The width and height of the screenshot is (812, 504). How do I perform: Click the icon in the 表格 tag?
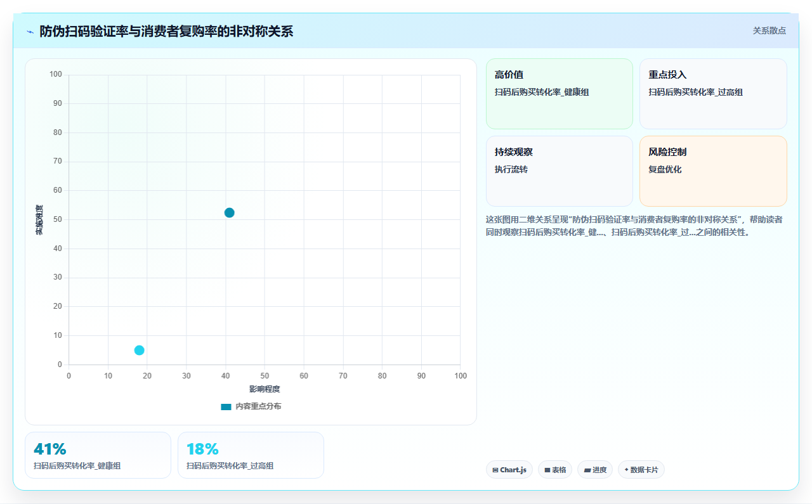click(x=547, y=470)
